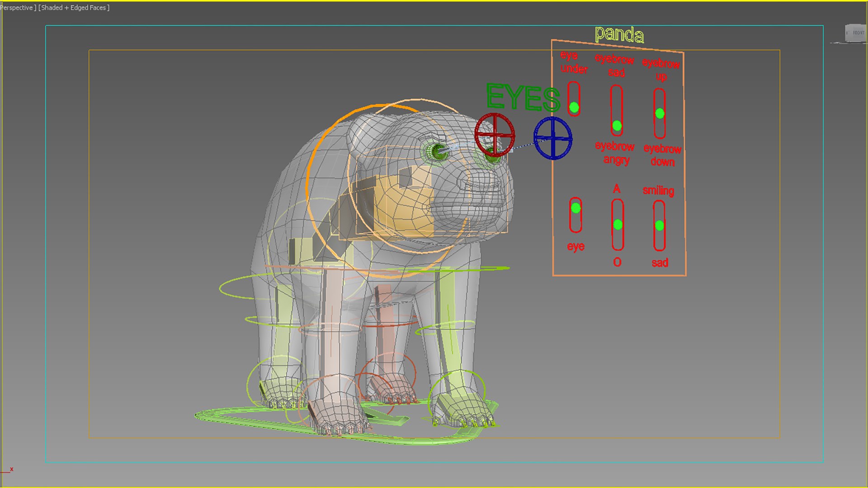
Task: Open the Perspective viewport label menu
Action: click(17, 8)
